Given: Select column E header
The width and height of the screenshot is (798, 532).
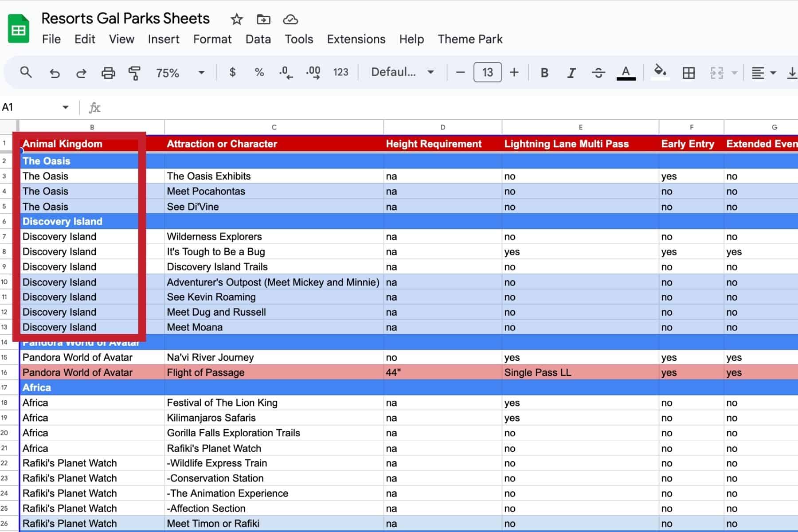Looking at the screenshot, I should (580, 127).
